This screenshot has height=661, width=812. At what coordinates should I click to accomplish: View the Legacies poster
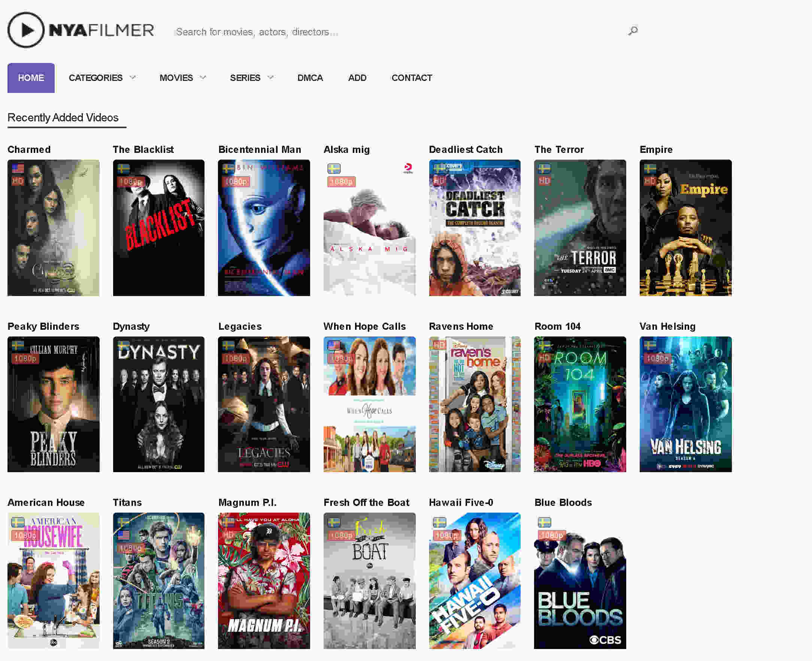click(264, 404)
